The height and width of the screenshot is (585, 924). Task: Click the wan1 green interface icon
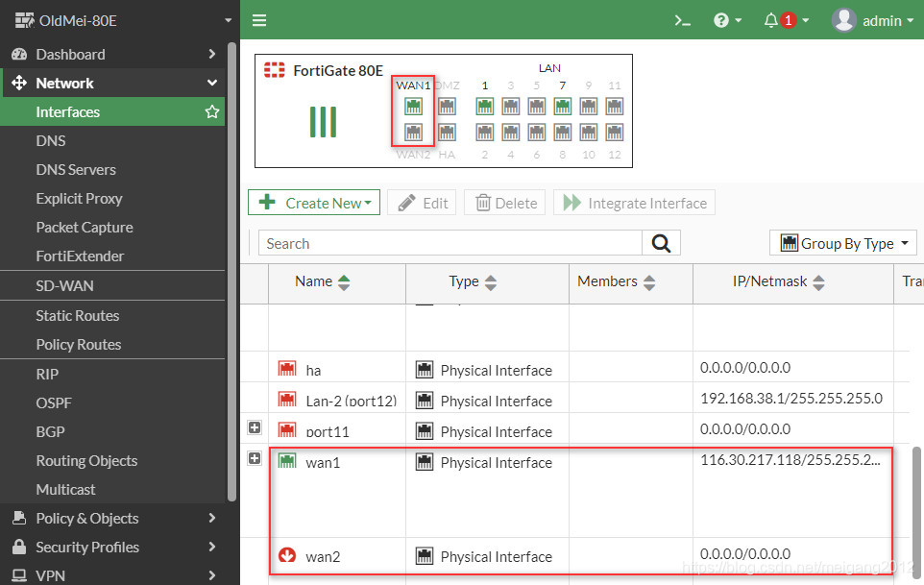click(x=287, y=461)
